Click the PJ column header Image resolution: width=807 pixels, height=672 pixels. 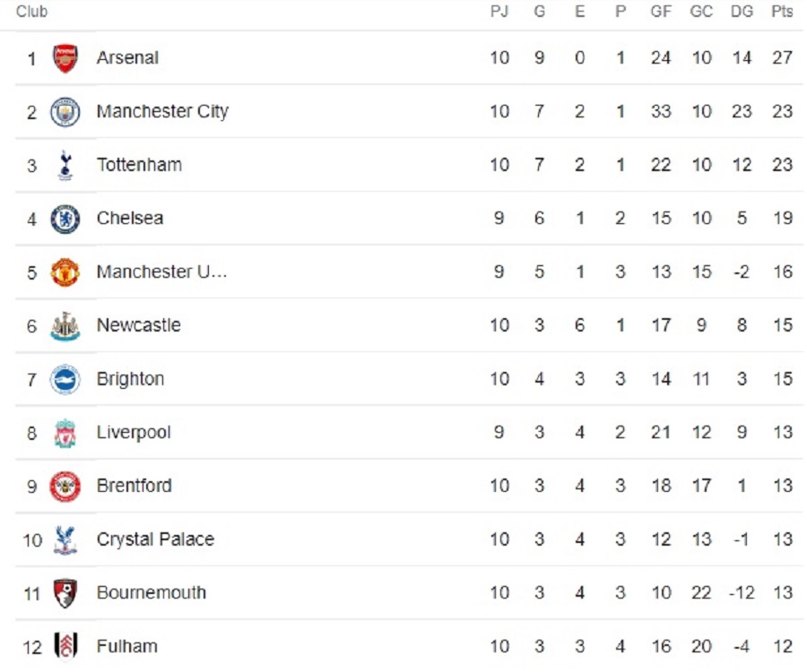[x=499, y=12]
